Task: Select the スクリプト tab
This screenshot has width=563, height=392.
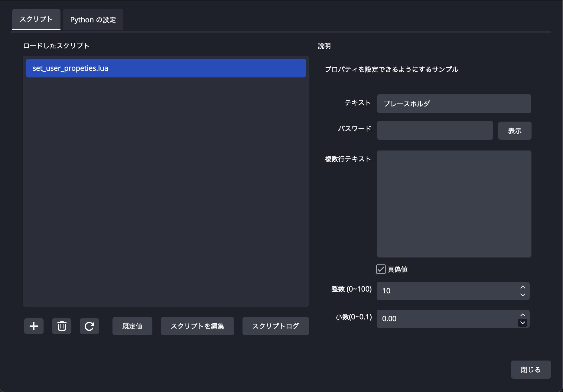Action: [36, 19]
